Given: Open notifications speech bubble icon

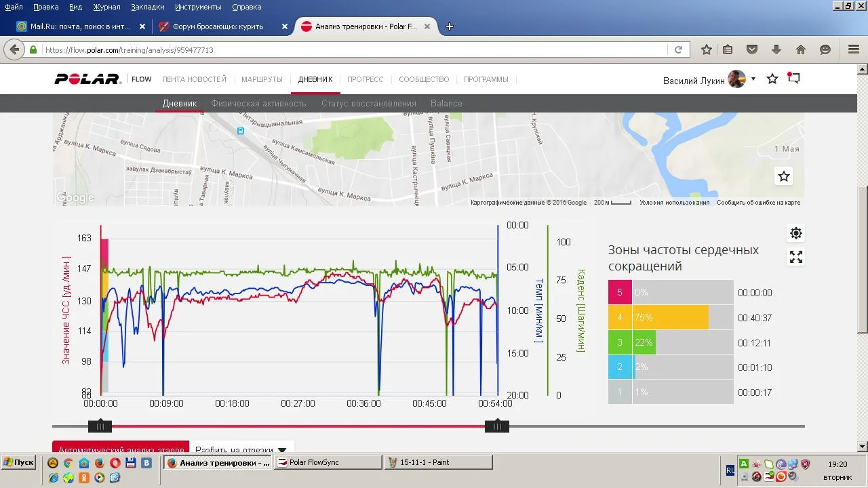Looking at the screenshot, I should [x=793, y=79].
